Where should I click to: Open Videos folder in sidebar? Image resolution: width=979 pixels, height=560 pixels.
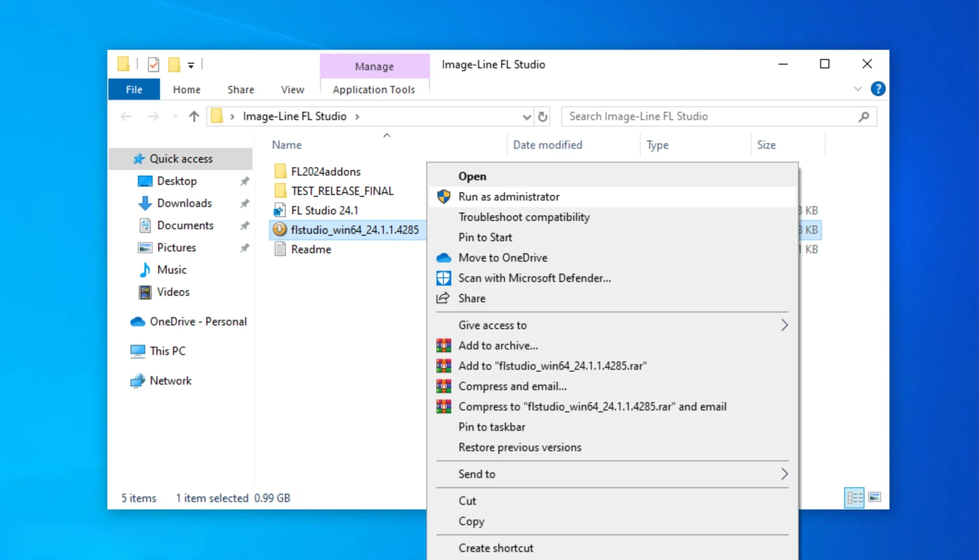click(173, 292)
